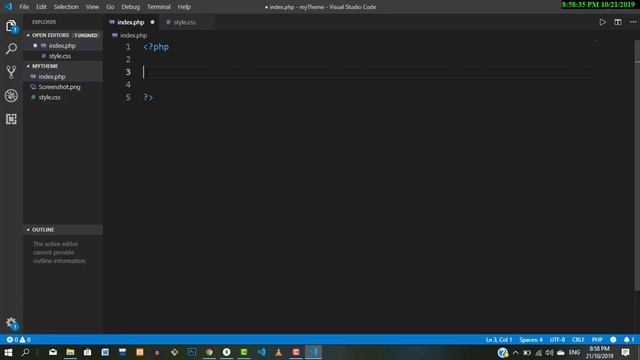Place cursor on editor line 4
The height and width of the screenshot is (360, 640).
pyautogui.click(x=367, y=84)
